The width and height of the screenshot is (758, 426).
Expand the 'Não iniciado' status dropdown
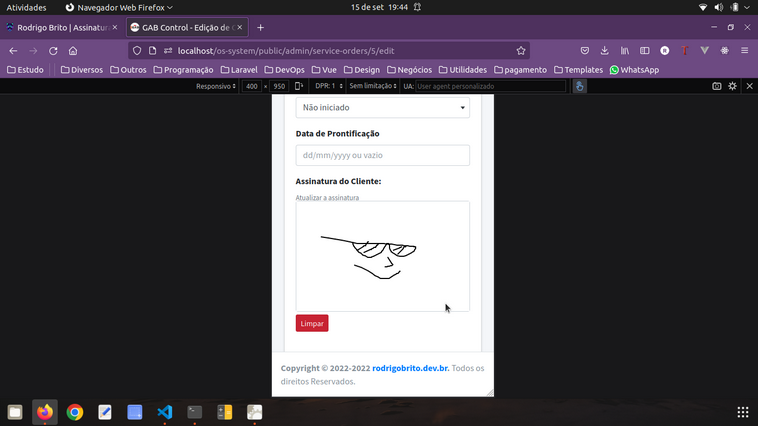click(382, 107)
